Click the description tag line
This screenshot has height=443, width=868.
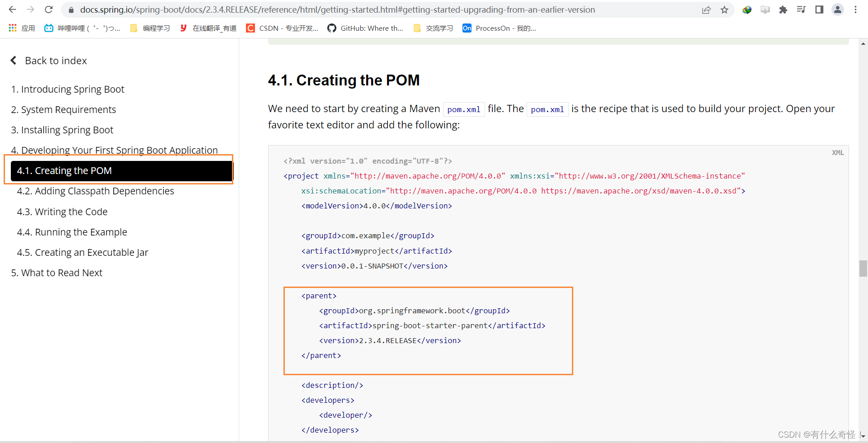[x=332, y=386]
